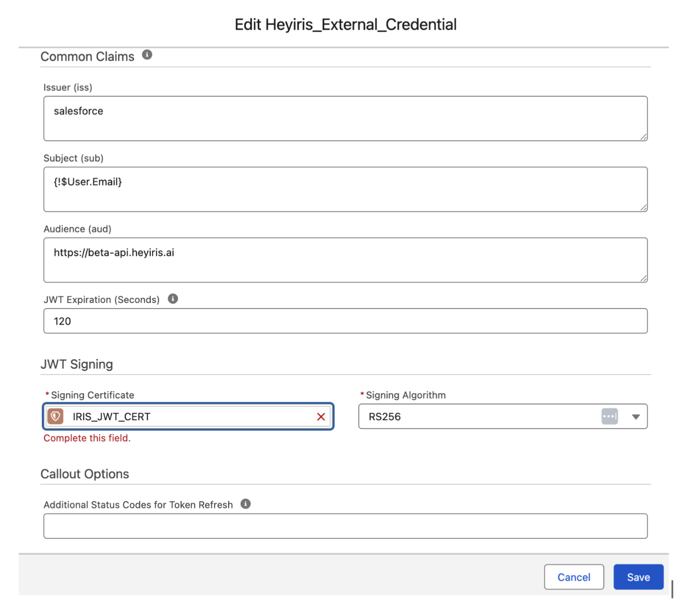Show JWT Expiration info tooltip icon
The image size is (689, 616).
click(173, 299)
